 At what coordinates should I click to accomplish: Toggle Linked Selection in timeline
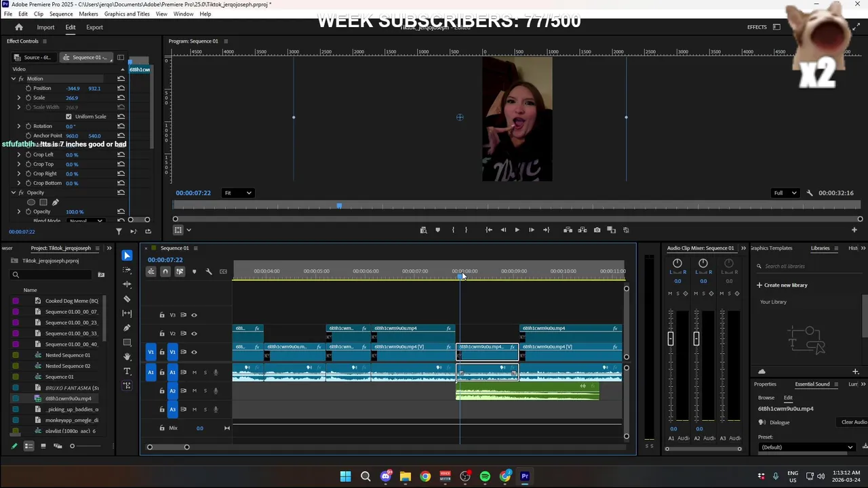point(180,271)
